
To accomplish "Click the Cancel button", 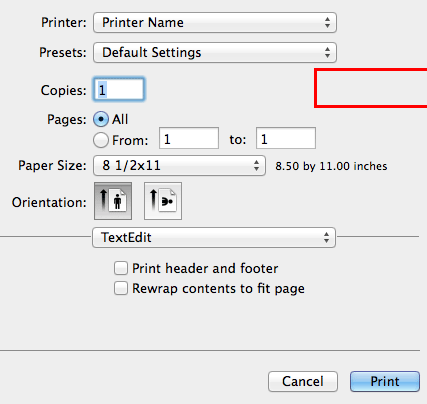I will coord(303,381).
